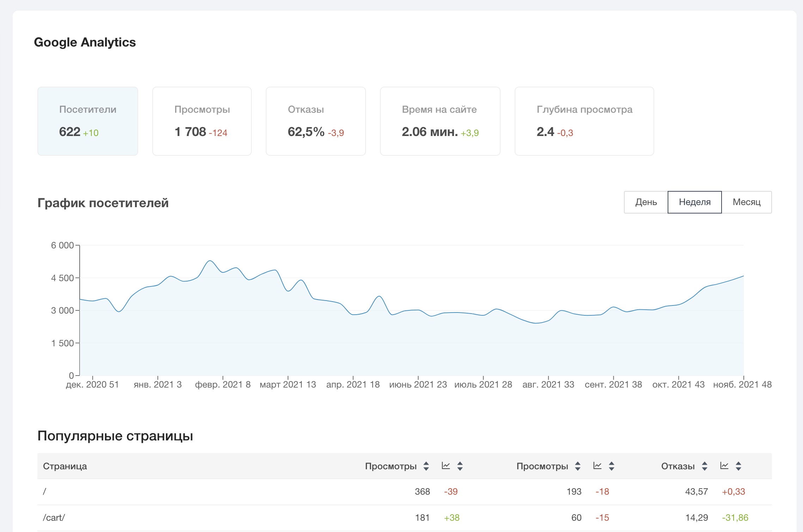803x532 pixels.
Task: Select the Просмотры stats card
Action: [x=202, y=121]
